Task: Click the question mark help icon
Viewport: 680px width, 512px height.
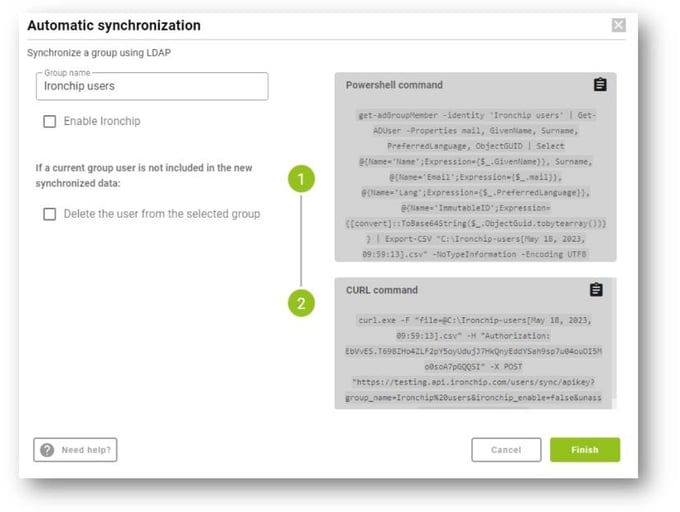Action: coord(47,450)
